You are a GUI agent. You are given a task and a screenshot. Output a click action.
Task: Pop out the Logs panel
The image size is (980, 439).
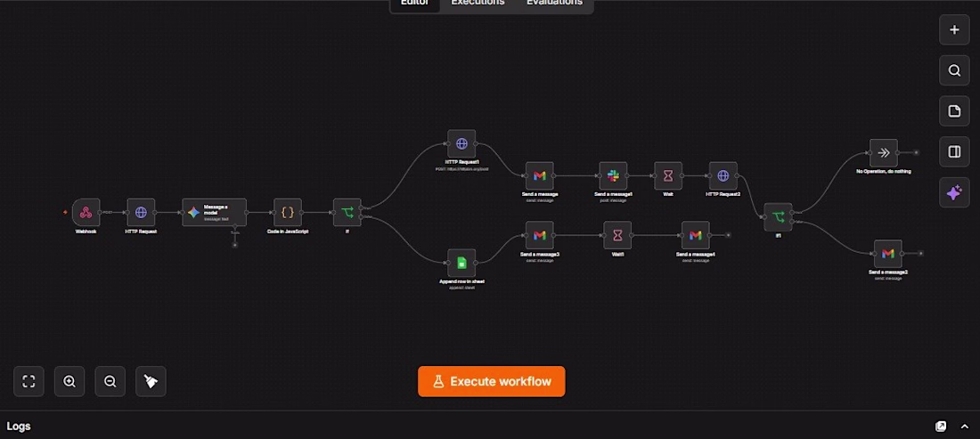tap(941, 427)
